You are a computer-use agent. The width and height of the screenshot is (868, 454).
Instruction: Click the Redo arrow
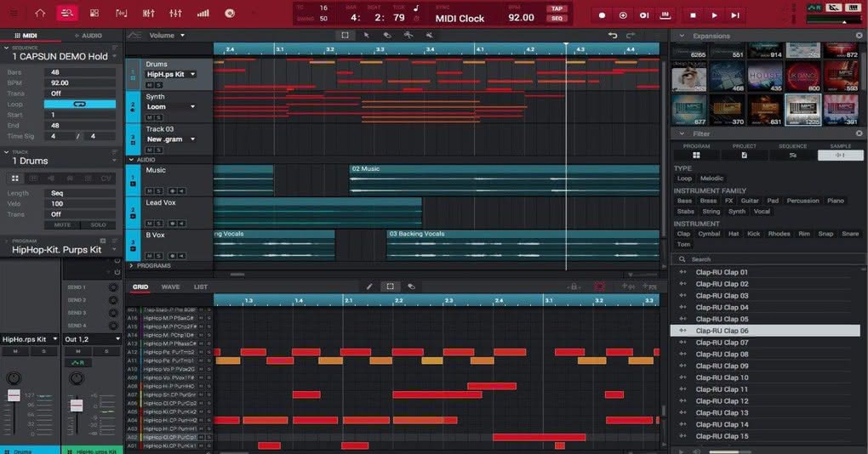click(x=630, y=36)
